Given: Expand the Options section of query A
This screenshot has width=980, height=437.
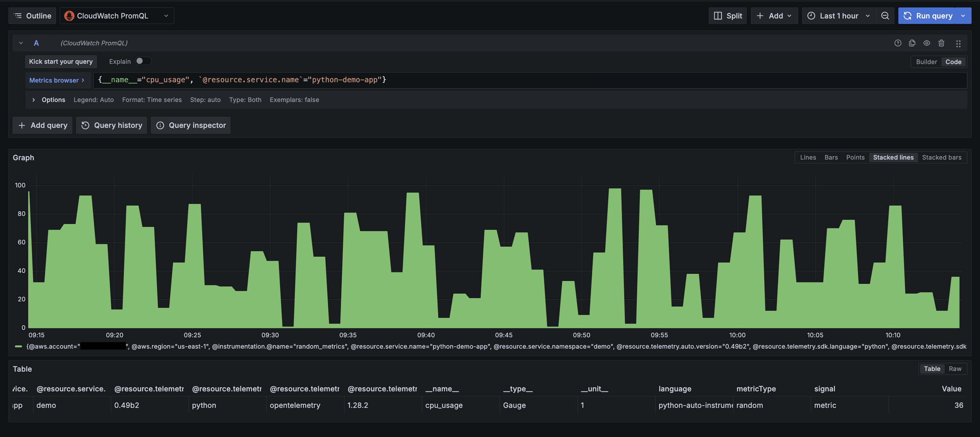Looking at the screenshot, I should pyautogui.click(x=34, y=100).
